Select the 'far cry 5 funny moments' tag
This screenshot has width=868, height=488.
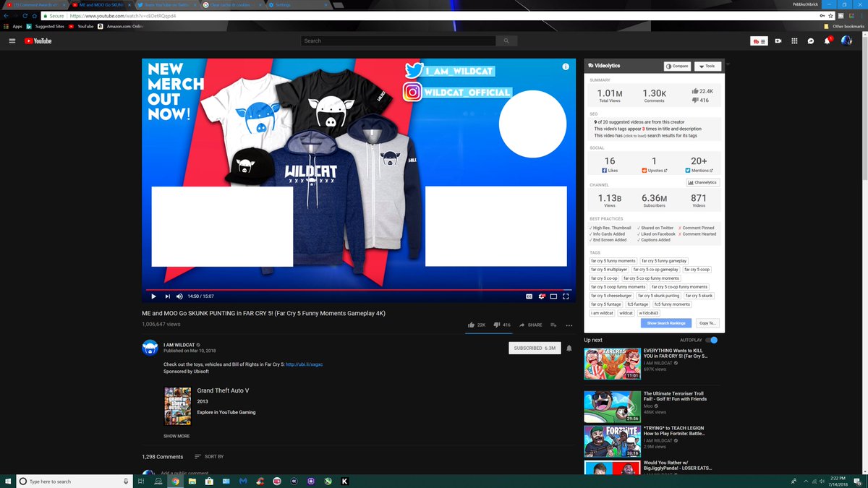tap(613, 261)
